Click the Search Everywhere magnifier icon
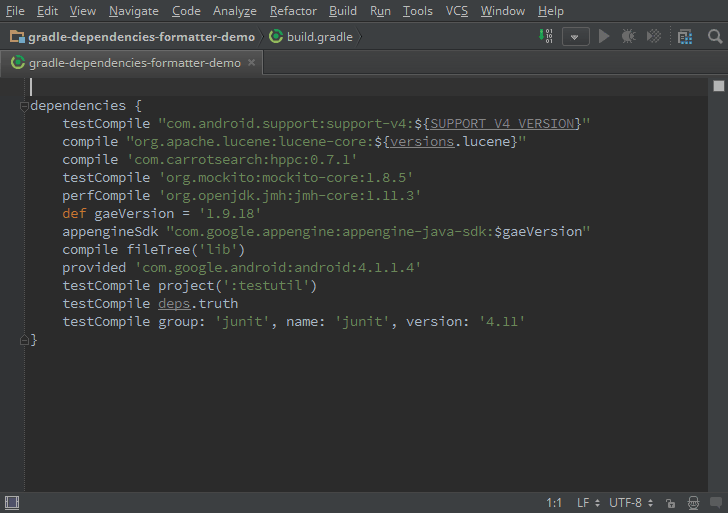This screenshot has width=728, height=513. (715, 36)
